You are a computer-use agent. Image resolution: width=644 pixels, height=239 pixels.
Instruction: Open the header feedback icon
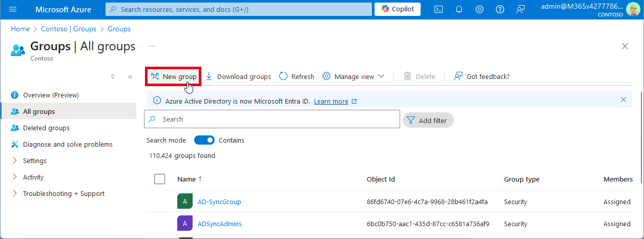coord(521,9)
